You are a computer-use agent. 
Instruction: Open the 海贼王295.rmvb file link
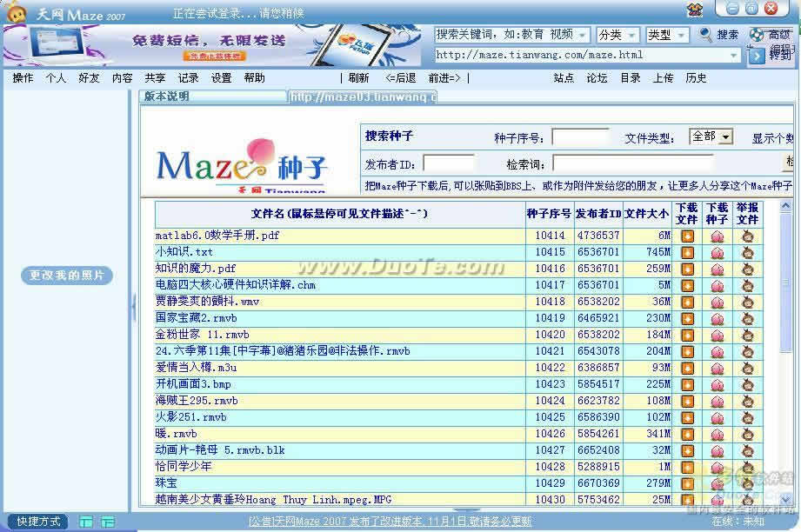197,401
